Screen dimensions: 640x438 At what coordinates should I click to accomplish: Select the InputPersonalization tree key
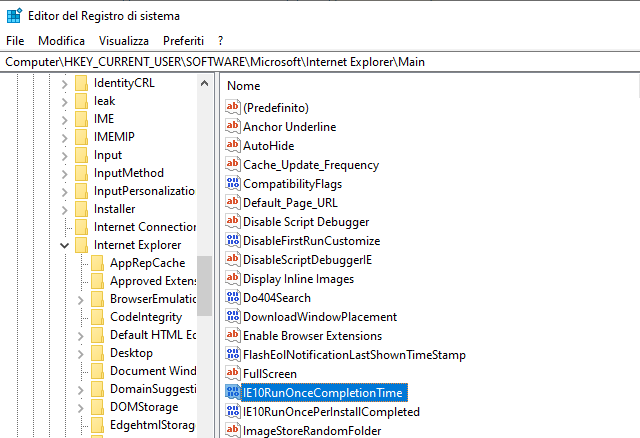(144, 191)
